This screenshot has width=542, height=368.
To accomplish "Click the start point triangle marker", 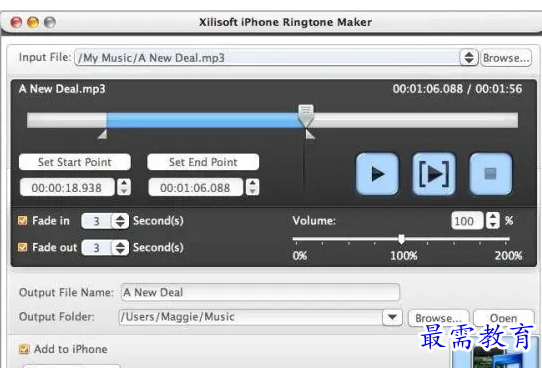I will [x=102, y=134].
